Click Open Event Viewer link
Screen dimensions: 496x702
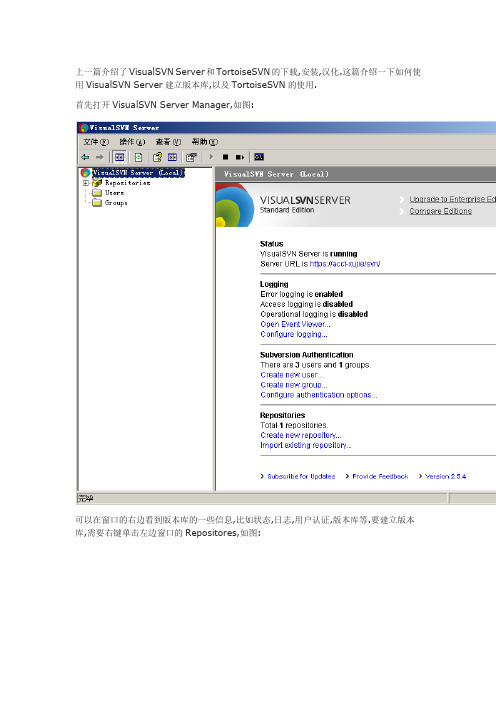click(295, 324)
